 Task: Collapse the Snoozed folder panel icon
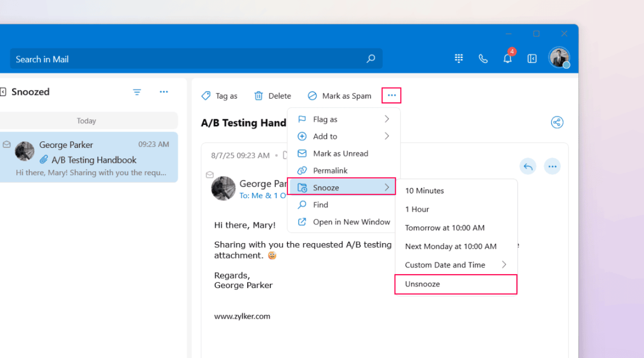click(3, 92)
